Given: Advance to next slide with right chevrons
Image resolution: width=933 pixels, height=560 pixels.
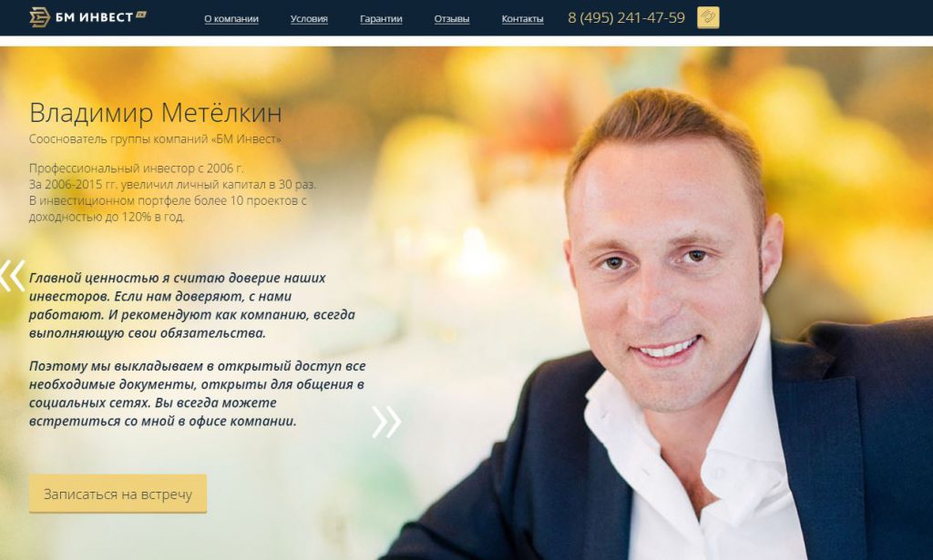Looking at the screenshot, I should click(386, 423).
